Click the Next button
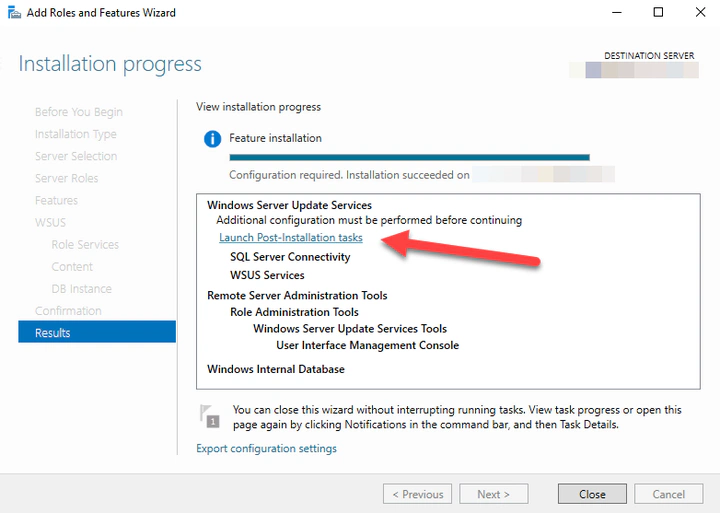 click(x=494, y=494)
